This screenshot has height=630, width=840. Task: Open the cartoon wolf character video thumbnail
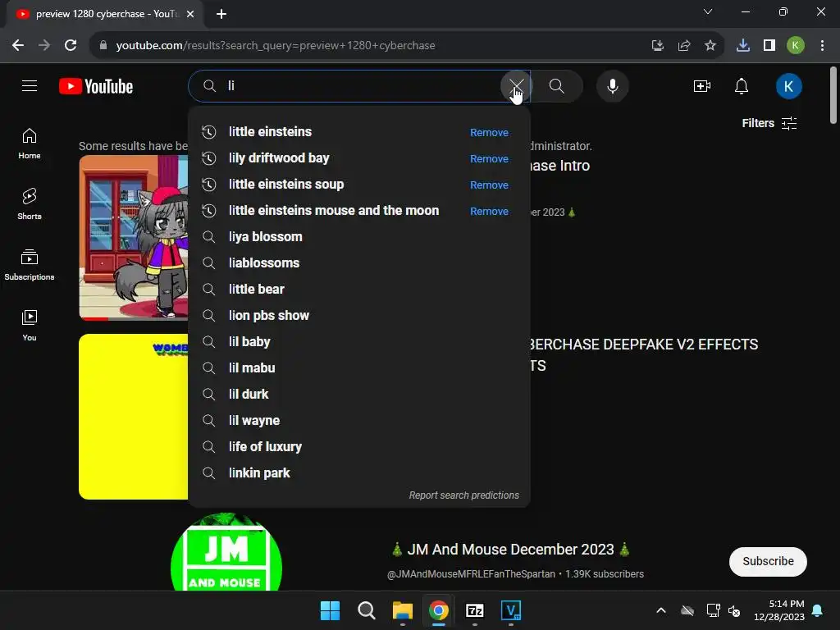point(134,238)
